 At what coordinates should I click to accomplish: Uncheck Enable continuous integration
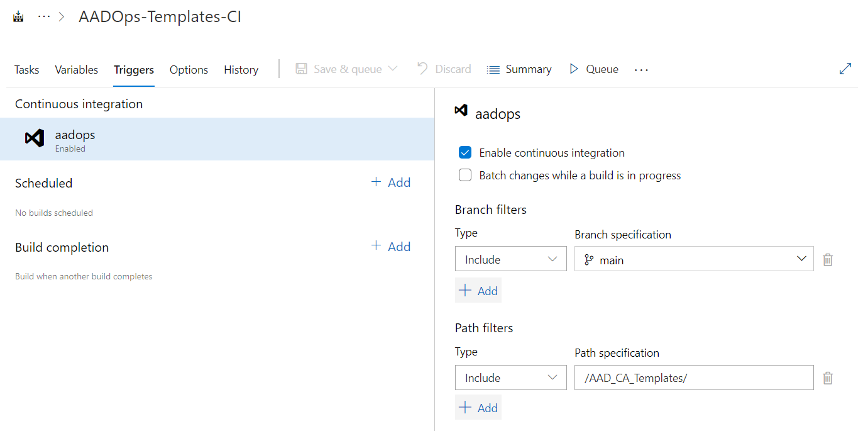click(465, 153)
